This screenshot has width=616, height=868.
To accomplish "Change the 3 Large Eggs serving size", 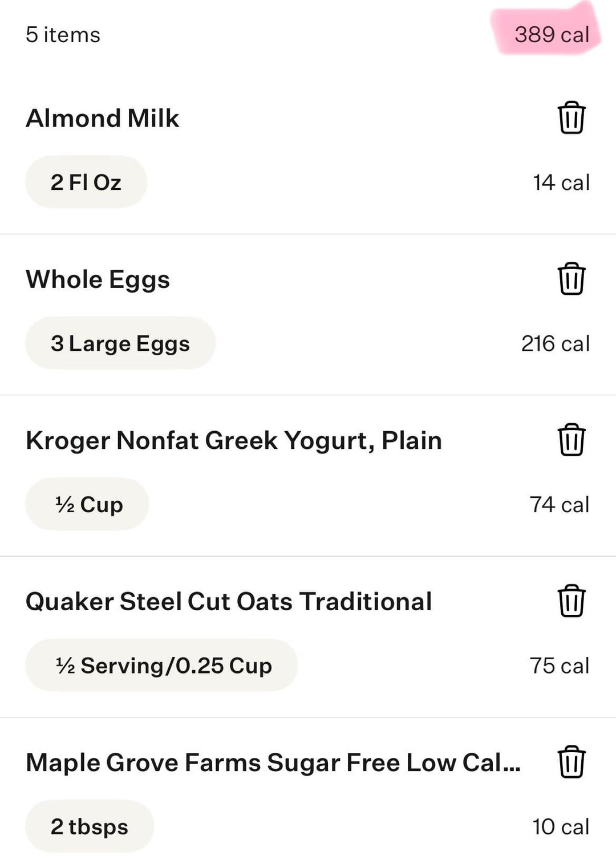I will pos(120,343).
